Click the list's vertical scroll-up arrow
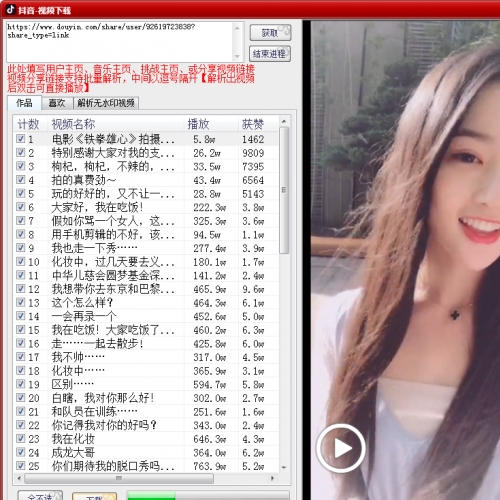Screen dimensions: 500x500 [284, 121]
